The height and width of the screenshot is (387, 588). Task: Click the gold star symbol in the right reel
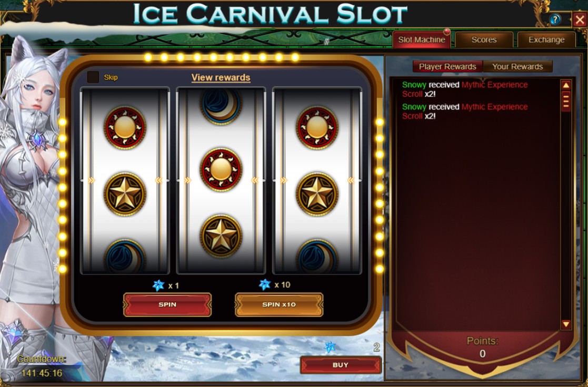(x=317, y=194)
